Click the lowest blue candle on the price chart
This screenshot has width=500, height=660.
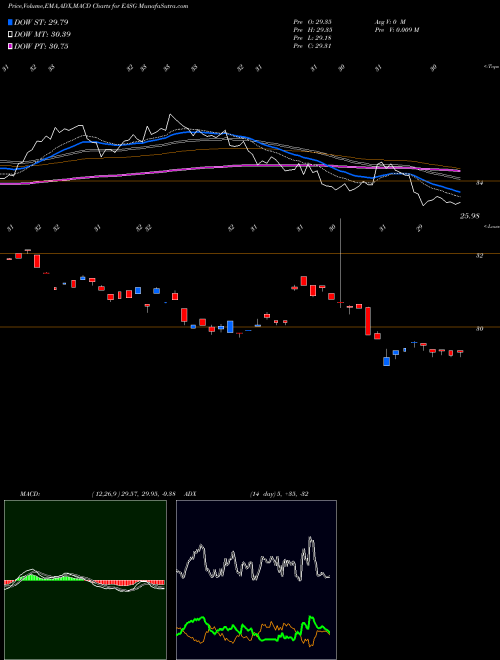coord(386,361)
